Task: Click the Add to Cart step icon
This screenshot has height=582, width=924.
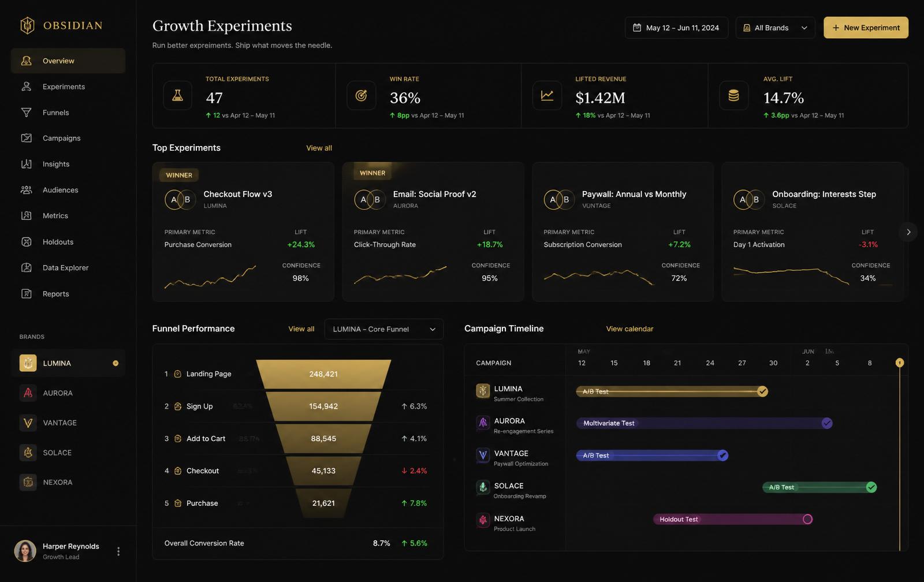Action: (178, 439)
